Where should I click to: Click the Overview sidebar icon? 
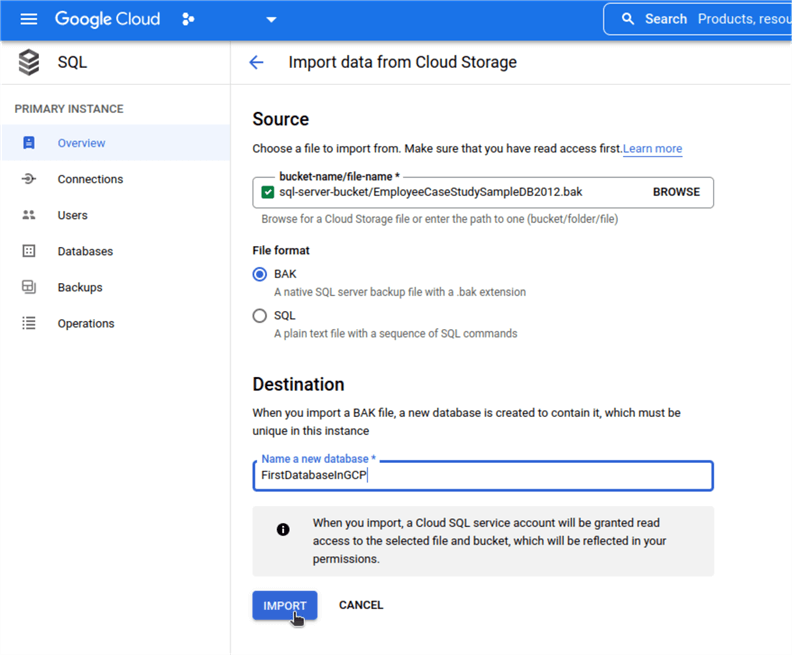pos(29,143)
